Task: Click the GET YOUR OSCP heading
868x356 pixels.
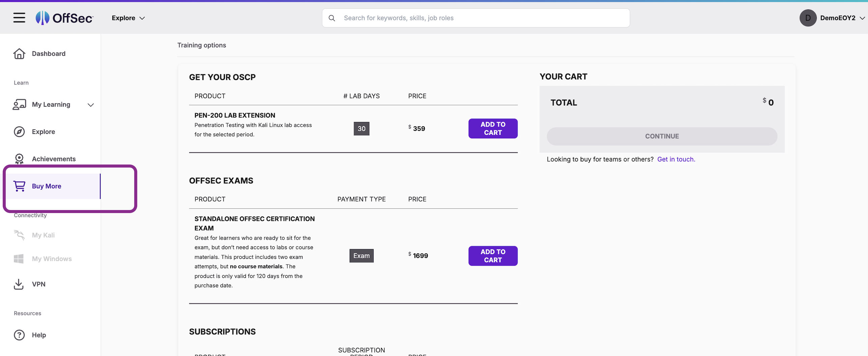Action: point(222,77)
